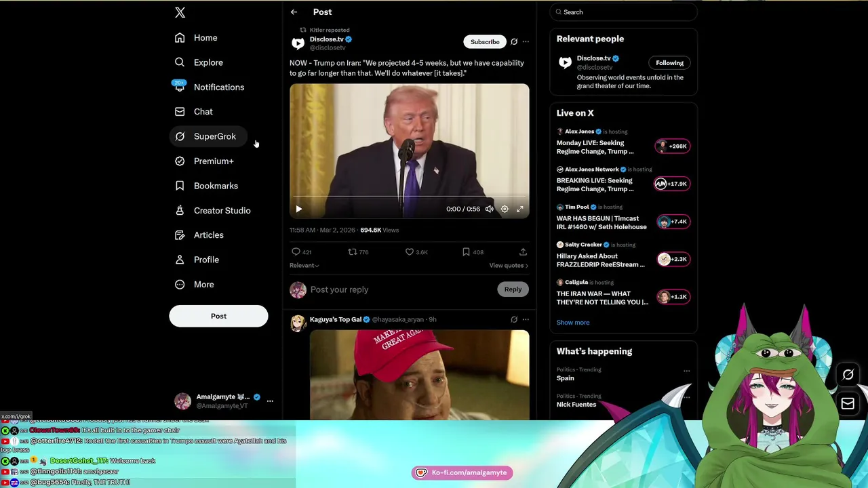Click Show more under Live on X

tap(573, 323)
